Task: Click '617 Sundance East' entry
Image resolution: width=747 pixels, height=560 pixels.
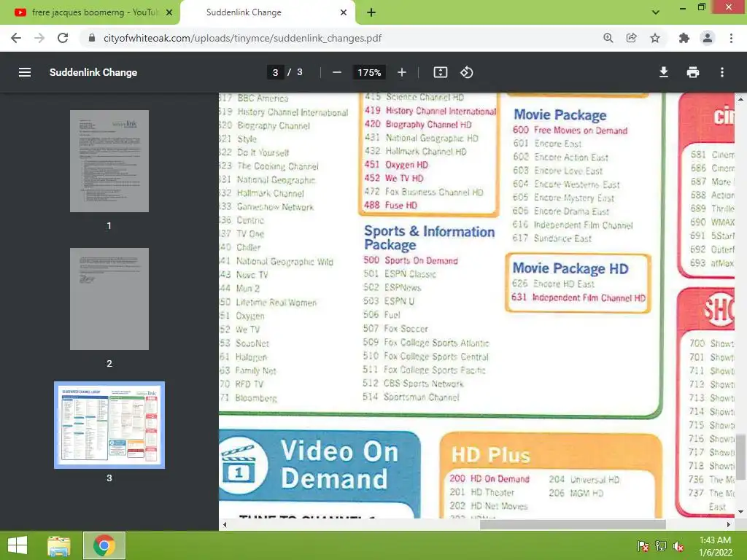Action: tap(552, 238)
